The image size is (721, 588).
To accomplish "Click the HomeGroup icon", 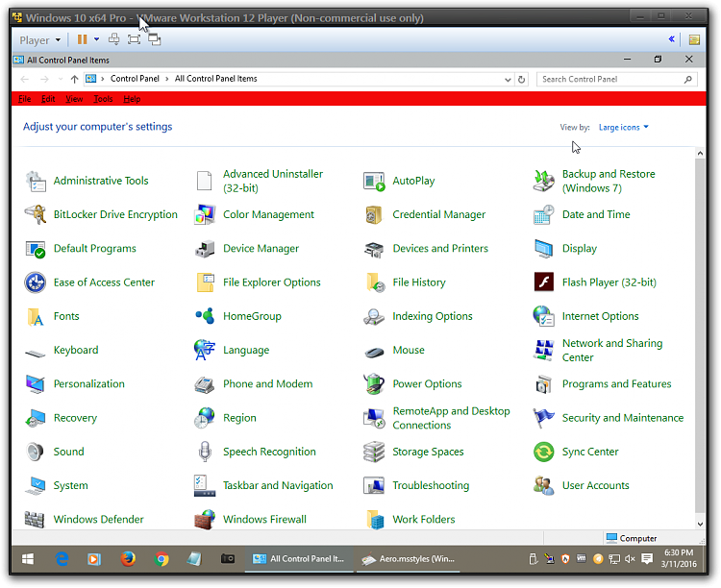I will (x=205, y=316).
